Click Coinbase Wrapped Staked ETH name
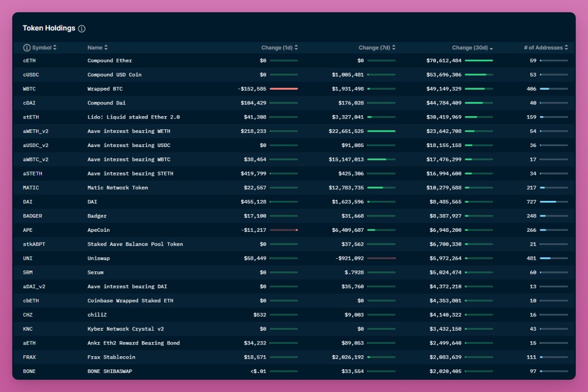588x392 pixels. [x=130, y=301]
